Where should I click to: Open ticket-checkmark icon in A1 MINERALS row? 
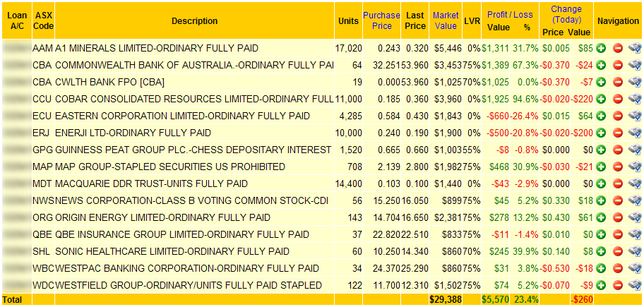tap(635, 49)
